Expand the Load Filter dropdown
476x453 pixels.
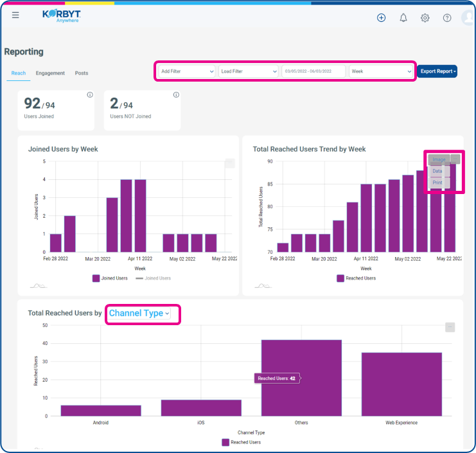tap(249, 71)
